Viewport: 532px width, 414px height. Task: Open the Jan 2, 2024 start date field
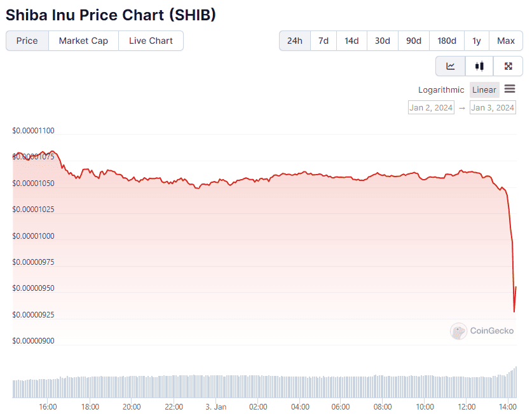[x=431, y=108]
